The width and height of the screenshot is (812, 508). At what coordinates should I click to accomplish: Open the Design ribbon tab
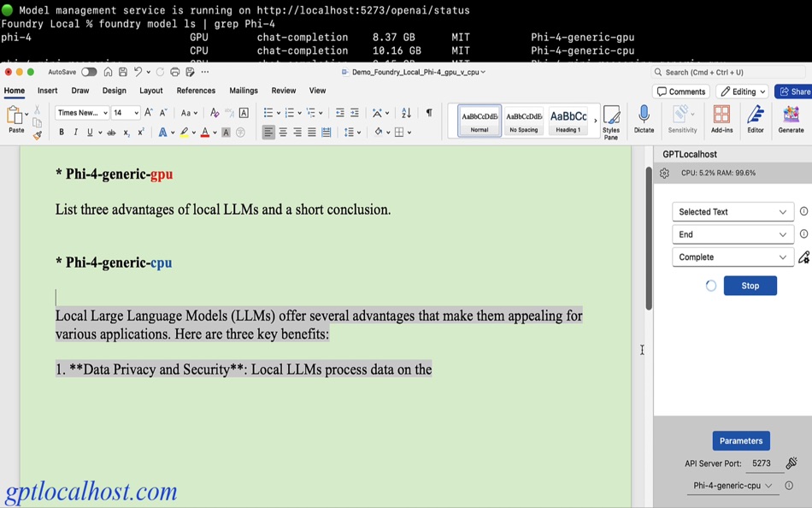[x=115, y=91]
